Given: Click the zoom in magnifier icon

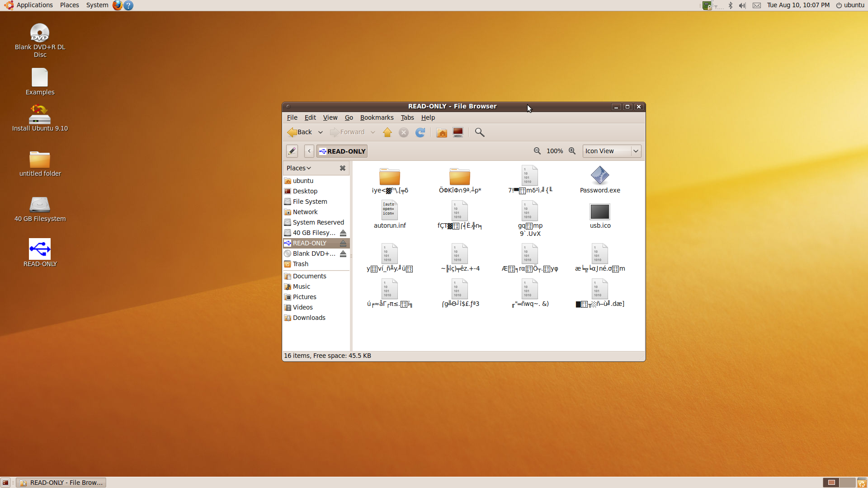Looking at the screenshot, I should 572,151.
